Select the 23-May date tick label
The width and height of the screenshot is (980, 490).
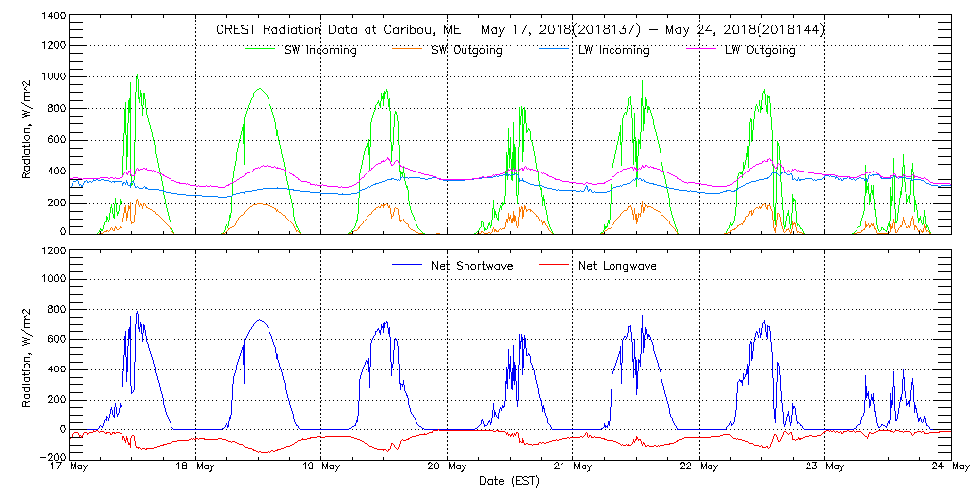[824, 466]
